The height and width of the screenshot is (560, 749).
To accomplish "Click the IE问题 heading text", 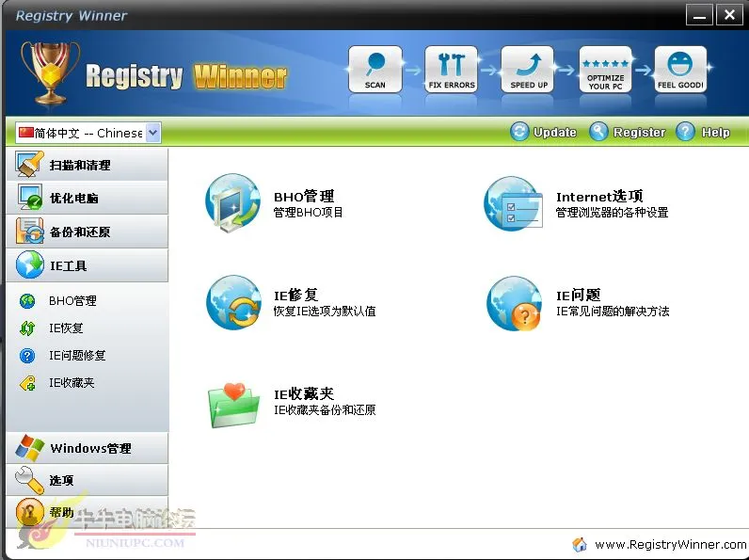I will (578, 295).
